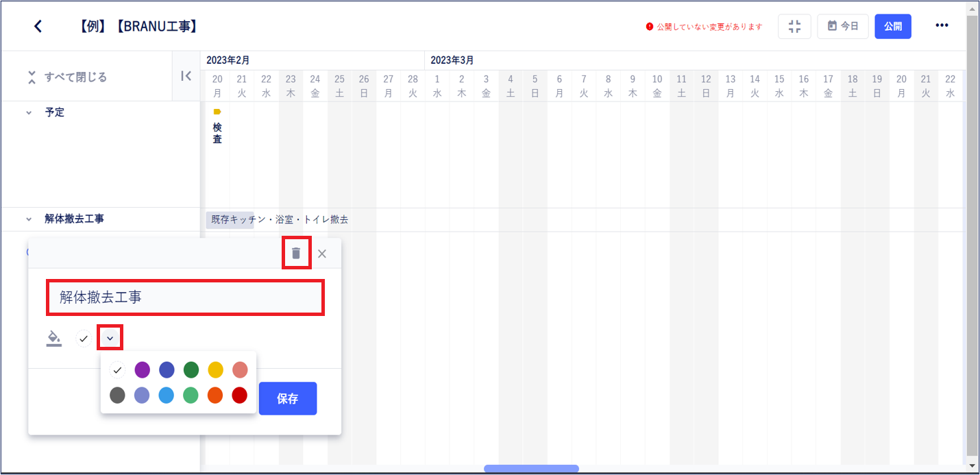Click the yellow 検査 milestone flag
This screenshot has height=475, width=980.
click(x=217, y=111)
